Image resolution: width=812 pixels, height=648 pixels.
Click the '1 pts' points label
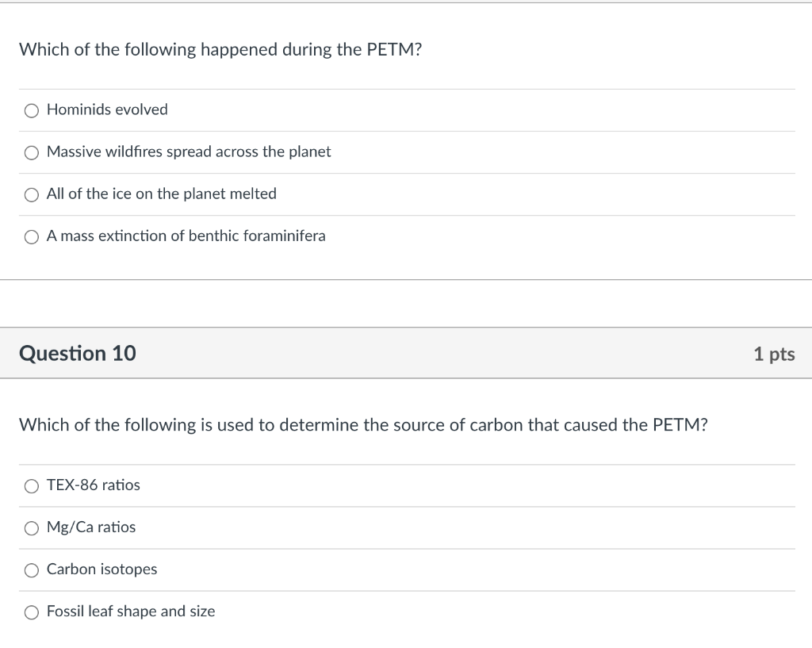[x=774, y=354]
